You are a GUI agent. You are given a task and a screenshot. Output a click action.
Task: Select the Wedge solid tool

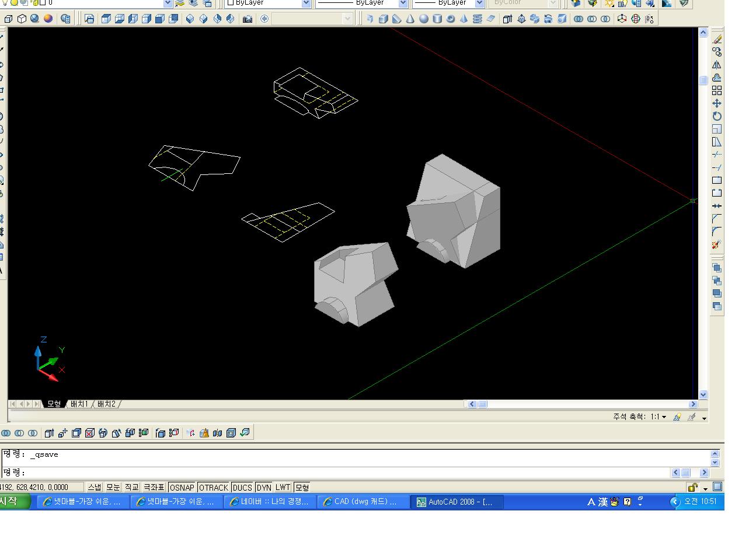[x=397, y=19]
